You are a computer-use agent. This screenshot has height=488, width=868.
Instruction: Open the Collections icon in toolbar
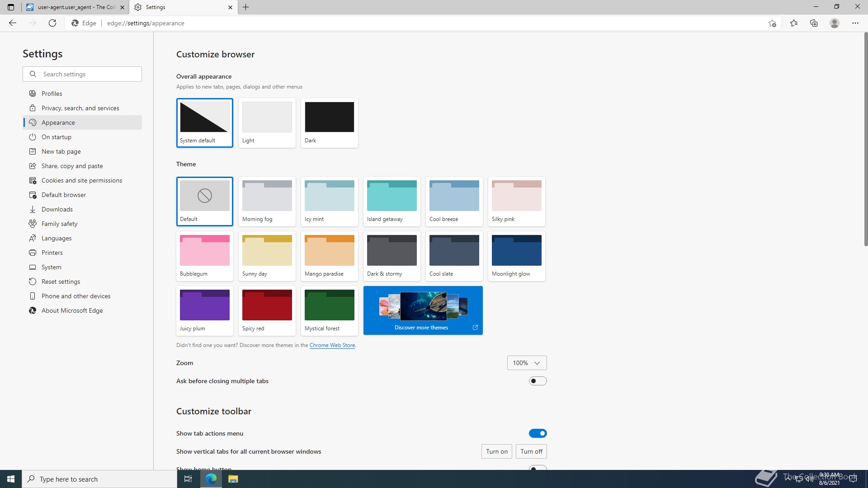coord(814,23)
